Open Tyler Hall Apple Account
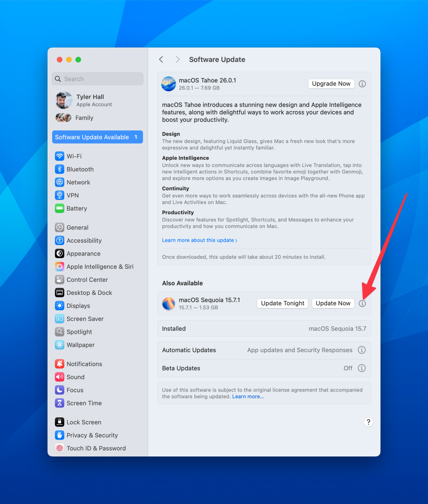Viewport: 428px width, 504px height. click(98, 100)
